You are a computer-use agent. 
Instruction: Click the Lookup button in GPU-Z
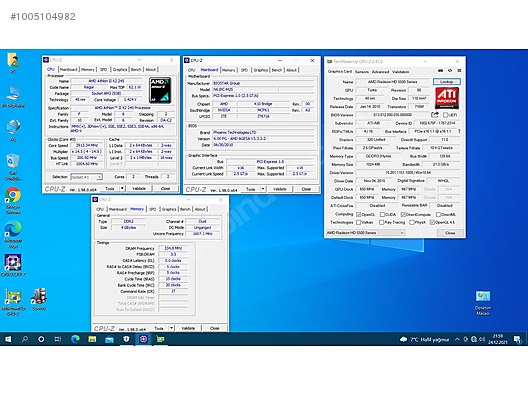point(447,82)
